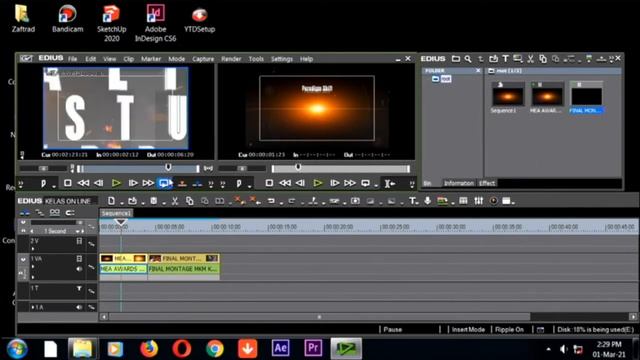This screenshot has height=360, width=640.
Task: Click the Copy icon in timeline toolbar
Action: (189, 201)
